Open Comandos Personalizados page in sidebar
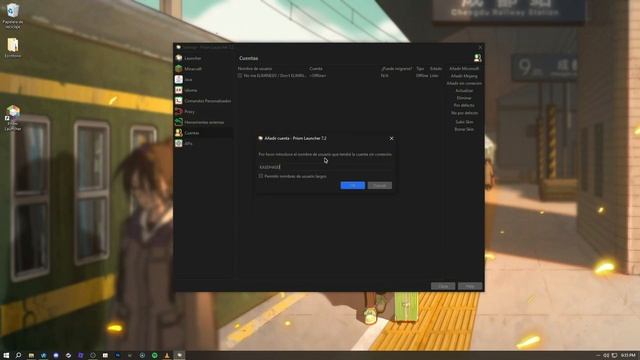 click(x=204, y=101)
